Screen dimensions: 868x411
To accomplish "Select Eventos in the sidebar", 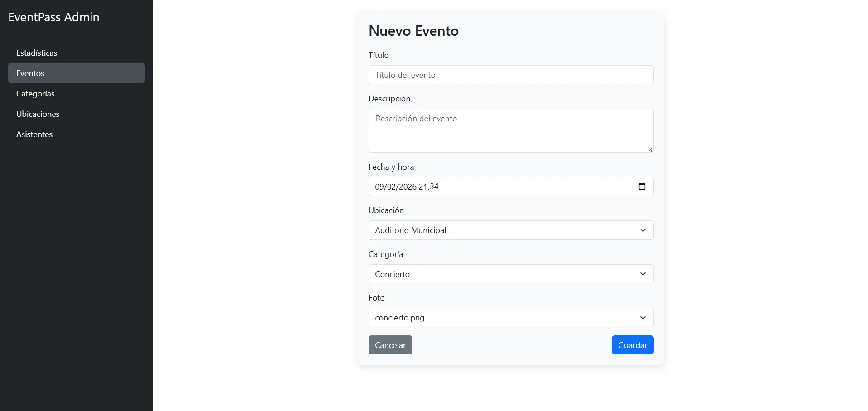I will [x=77, y=73].
